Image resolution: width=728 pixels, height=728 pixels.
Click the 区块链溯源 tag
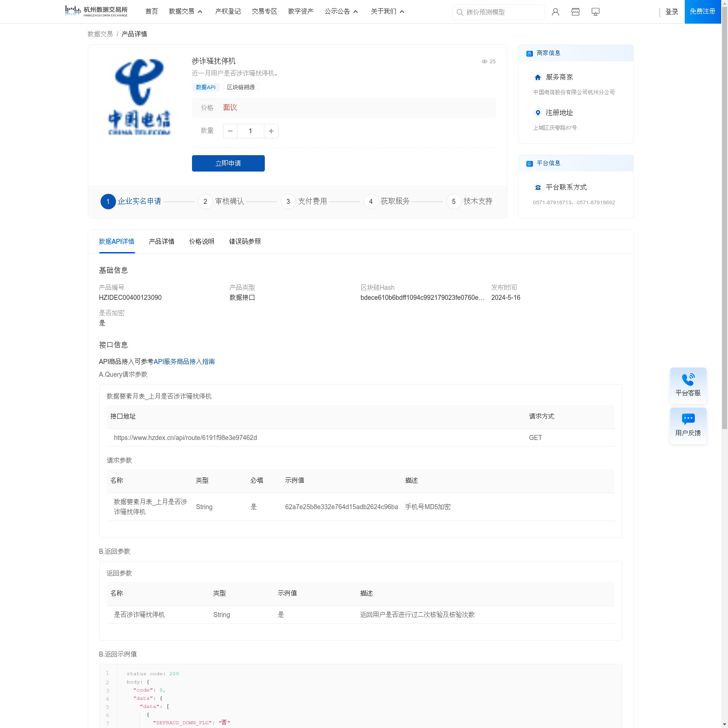241,87
